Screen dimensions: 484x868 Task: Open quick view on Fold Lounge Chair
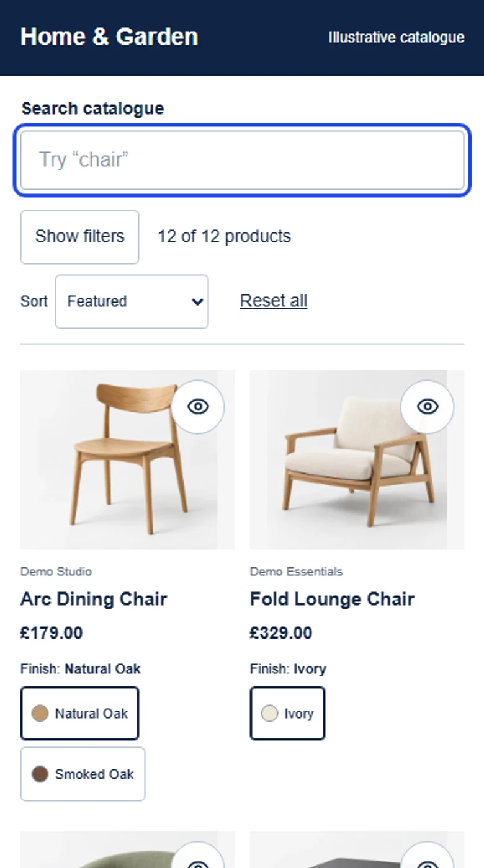point(428,407)
